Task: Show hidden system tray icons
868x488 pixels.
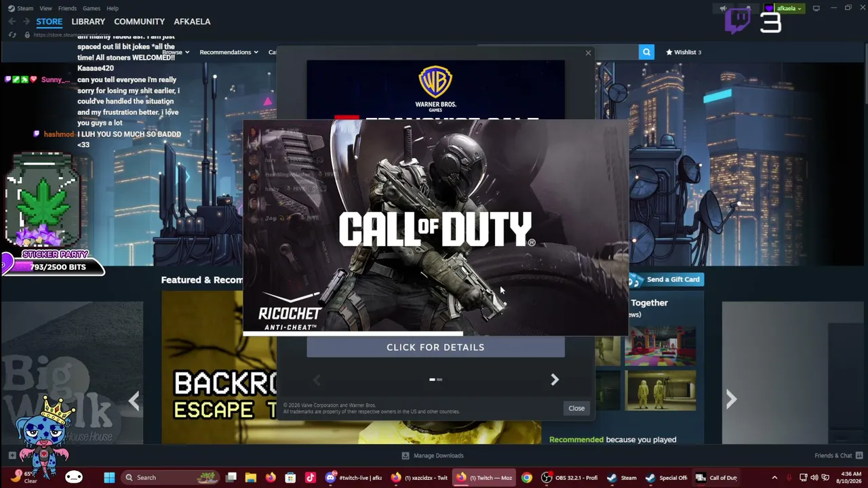Action: click(774, 478)
